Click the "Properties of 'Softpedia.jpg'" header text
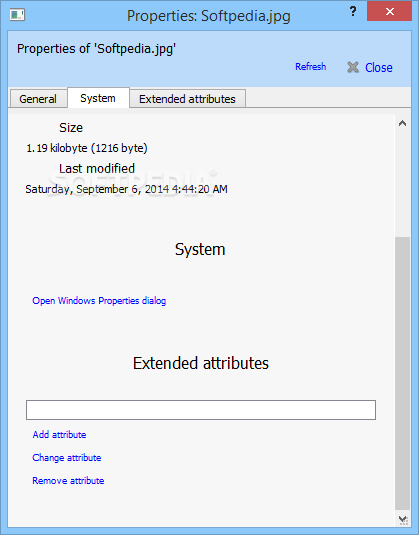The image size is (419, 535). (x=97, y=49)
